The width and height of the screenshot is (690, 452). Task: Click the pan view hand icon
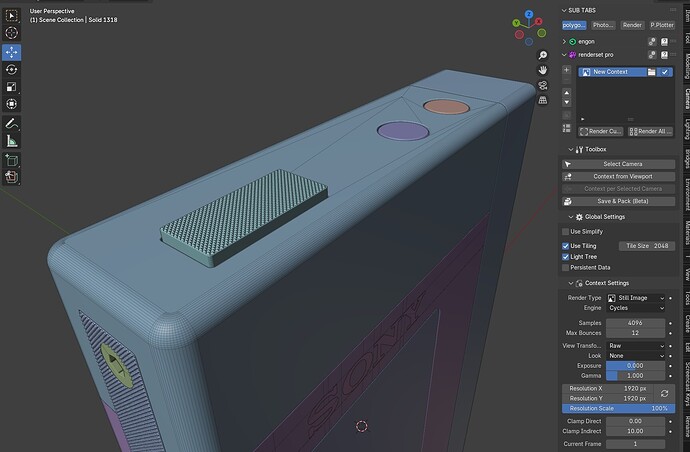point(543,70)
